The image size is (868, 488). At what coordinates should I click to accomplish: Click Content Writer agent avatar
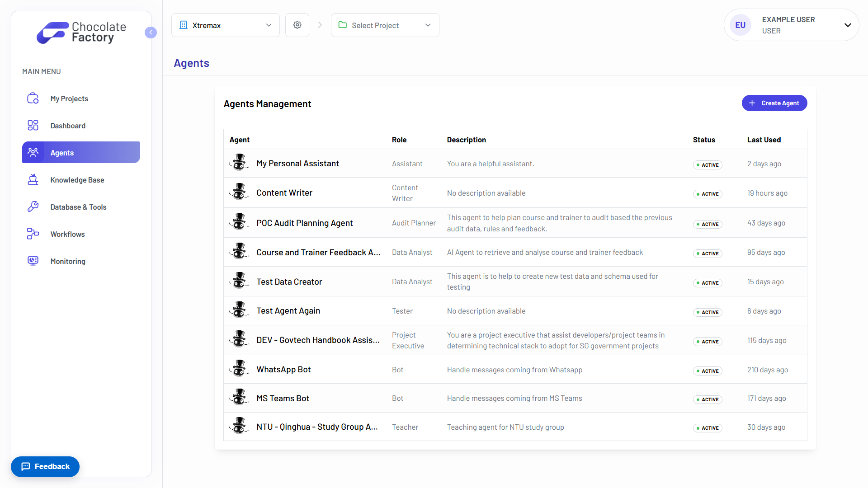click(x=239, y=192)
